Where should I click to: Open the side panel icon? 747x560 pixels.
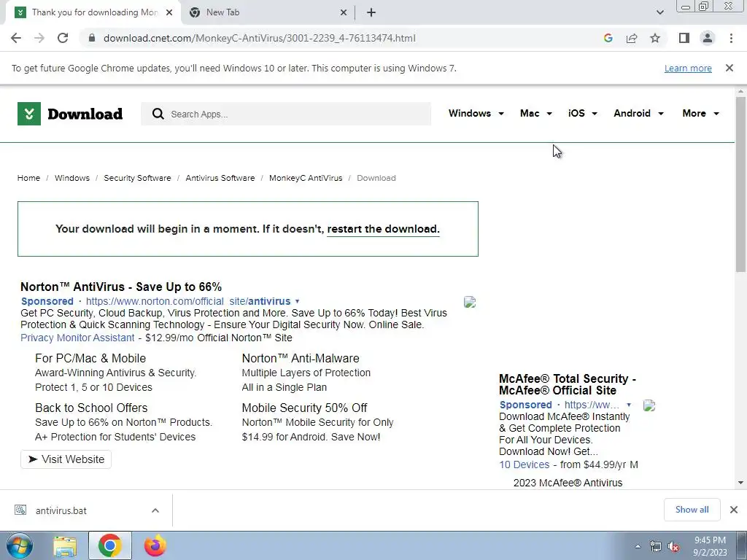point(684,38)
